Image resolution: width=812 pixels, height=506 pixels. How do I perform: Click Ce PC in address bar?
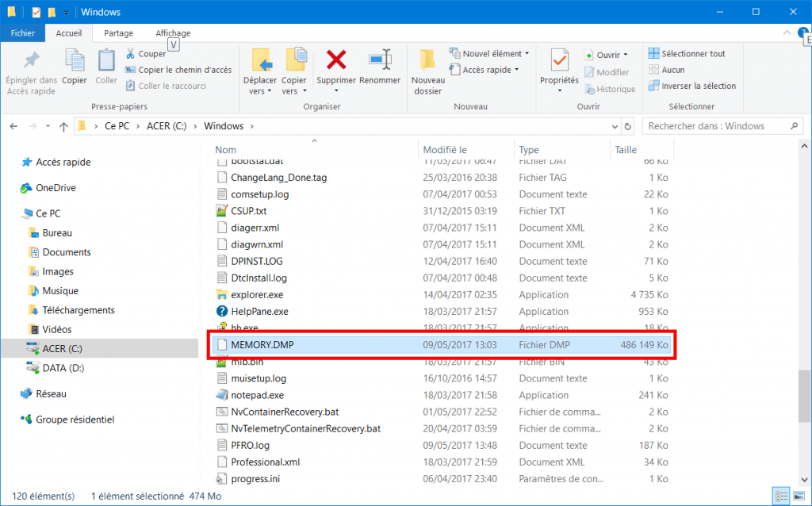117,126
